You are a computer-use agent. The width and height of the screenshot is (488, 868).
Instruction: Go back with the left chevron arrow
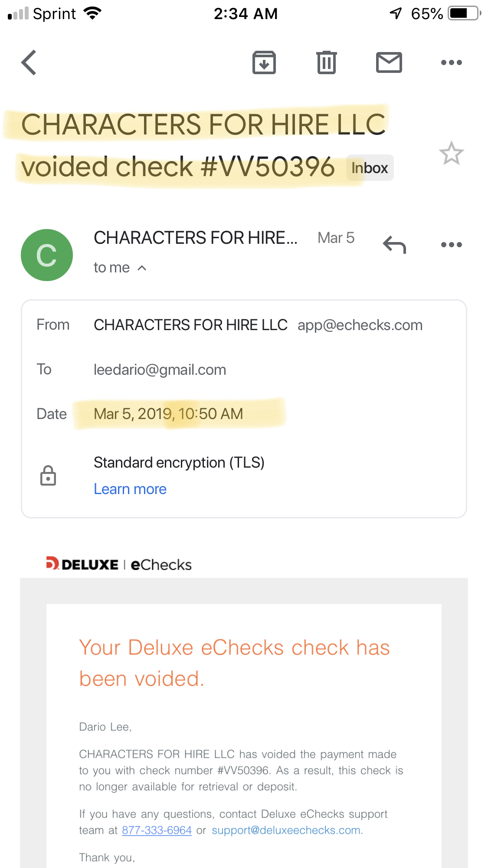[29, 62]
